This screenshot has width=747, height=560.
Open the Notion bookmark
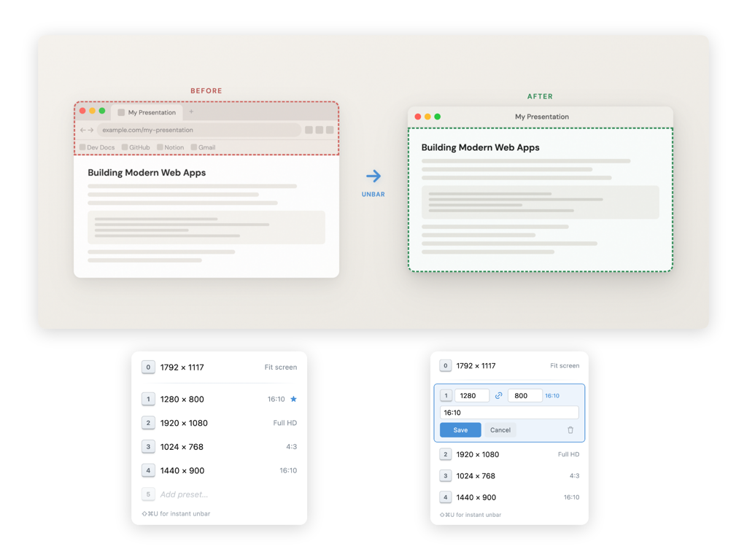171,147
